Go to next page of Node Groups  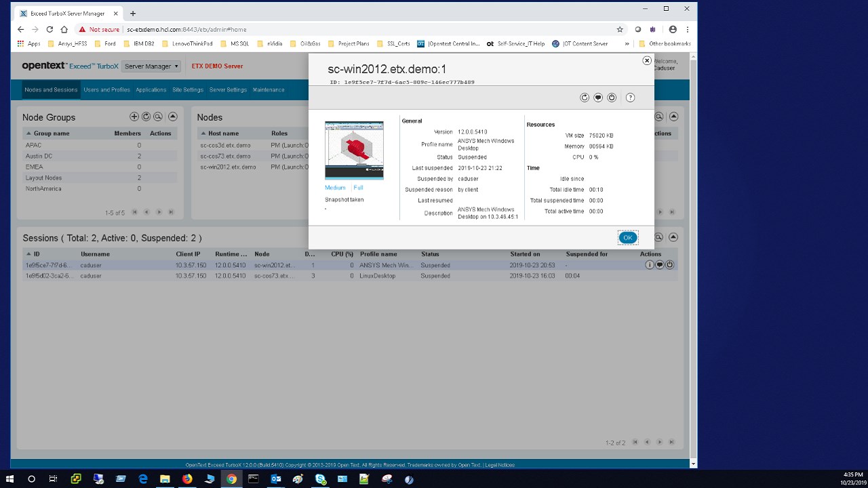point(159,212)
